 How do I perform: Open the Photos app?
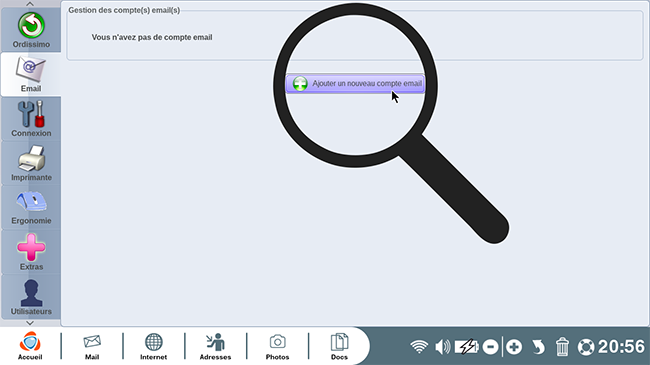tap(277, 346)
